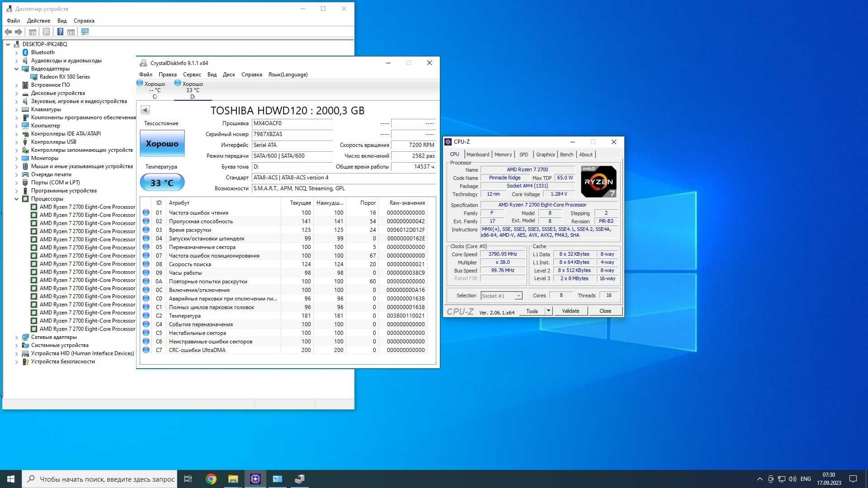Click the CrystalDiskInfo title bar app icon
Image resolution: width=868 pixels, height=488 pixels.
(x=143, y=63)
